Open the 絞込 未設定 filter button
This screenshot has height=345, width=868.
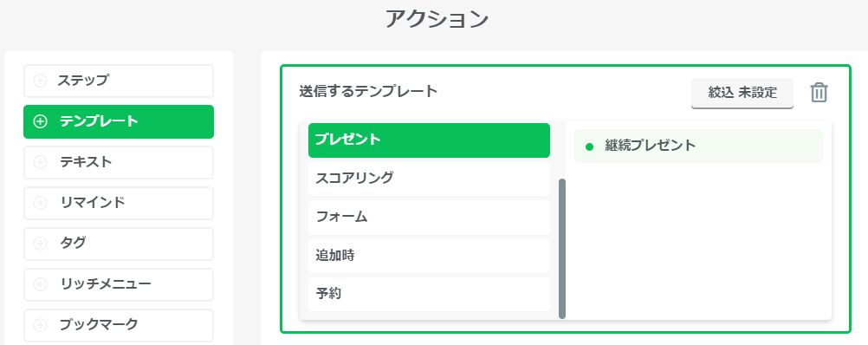[x=742, y=93]
